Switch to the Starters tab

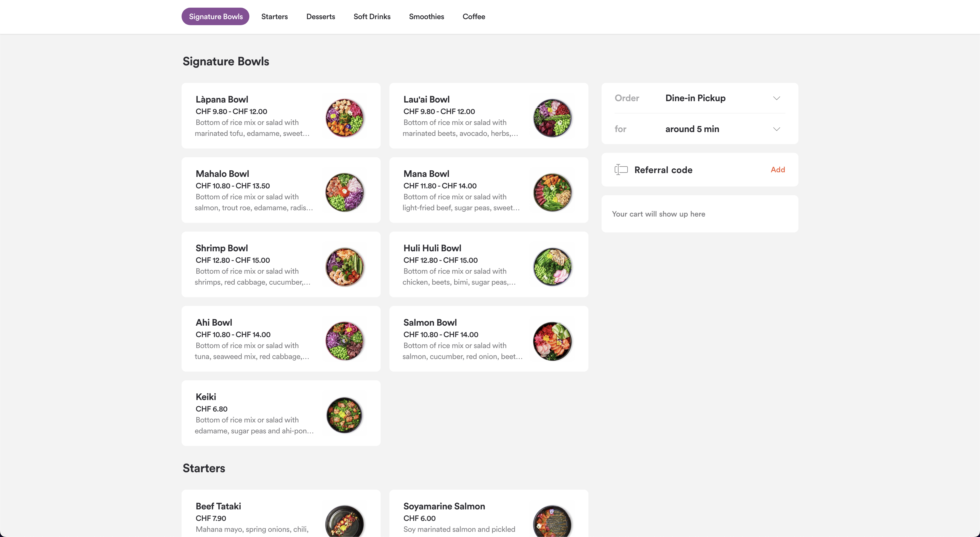pyautogui.click(x=274, y=16)
